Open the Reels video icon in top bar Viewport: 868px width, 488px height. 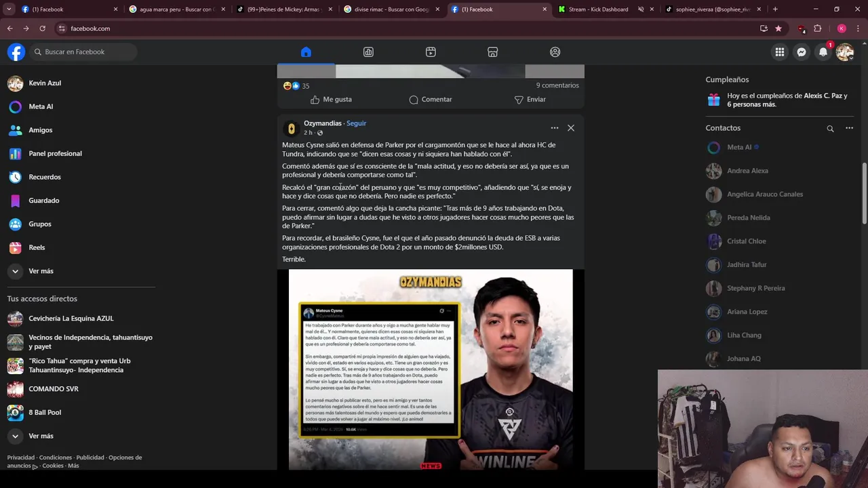pyautogui.click(x=431, y=52)
